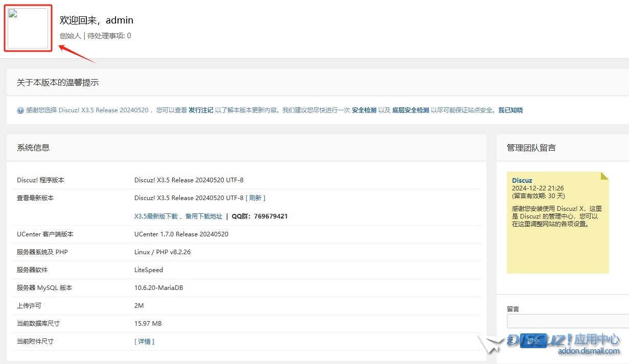
Task: Open the 发行注记 release notes link
Action: click(x=201, y=110)
